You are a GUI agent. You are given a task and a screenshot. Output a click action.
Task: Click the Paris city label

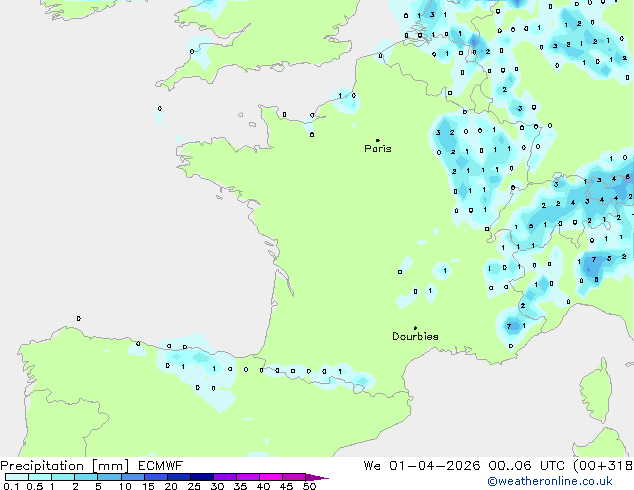pos(378,149)
